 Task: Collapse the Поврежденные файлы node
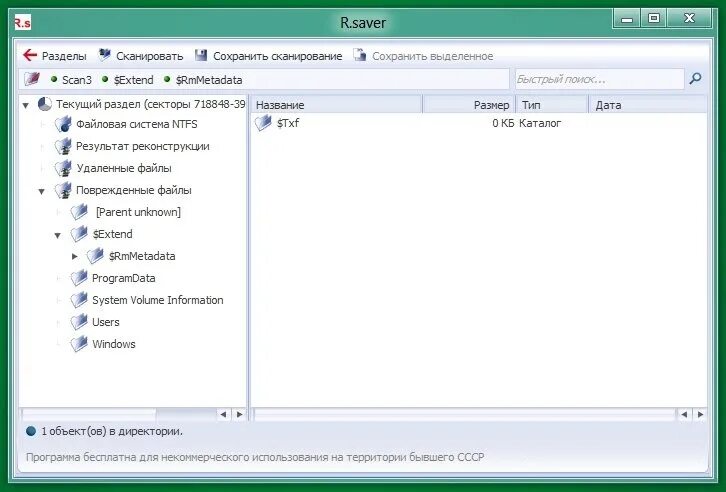(x=42, y=191)
